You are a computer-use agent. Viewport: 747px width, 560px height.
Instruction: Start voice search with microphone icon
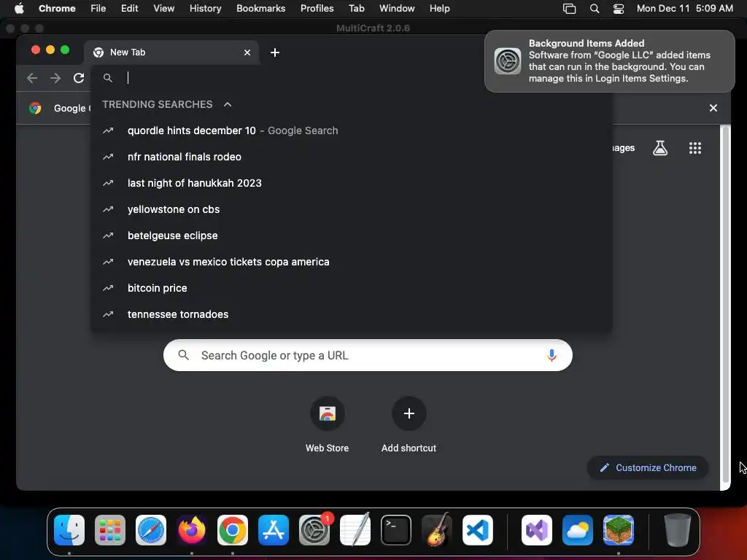[x=551, y=355]
